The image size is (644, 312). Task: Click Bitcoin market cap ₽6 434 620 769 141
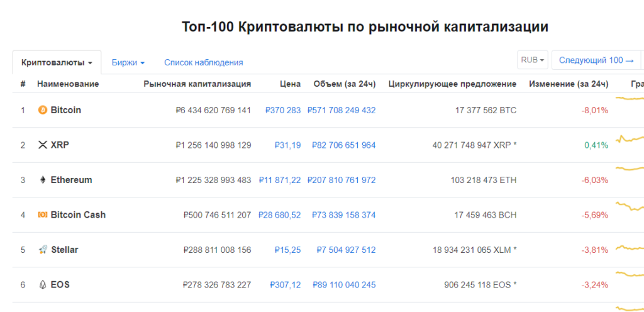pyautogui.click(x=213, y=111)
